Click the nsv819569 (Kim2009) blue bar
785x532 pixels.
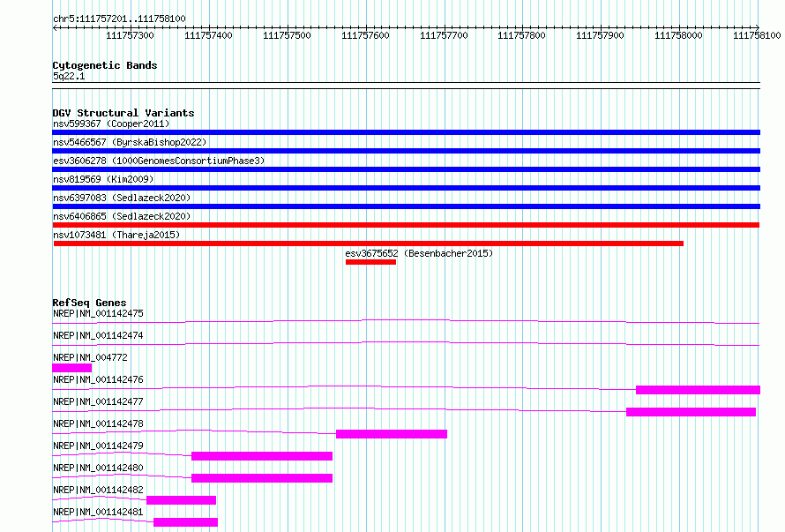(406, 188)
